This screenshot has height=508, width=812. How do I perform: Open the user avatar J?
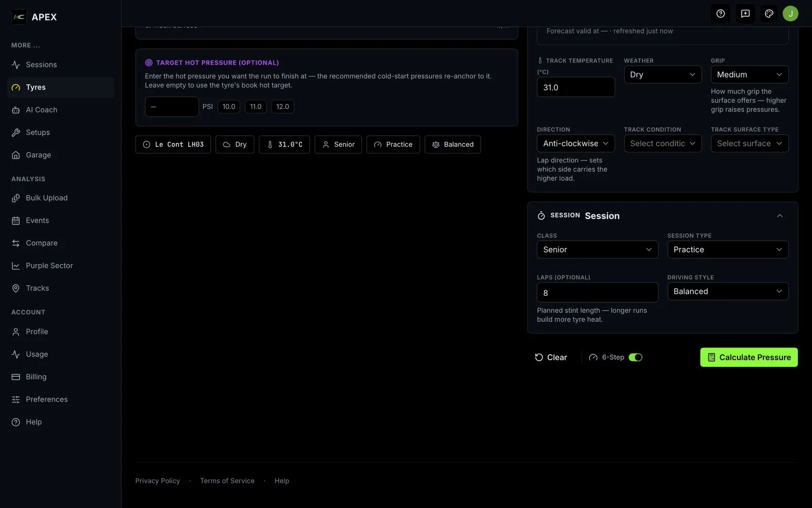click(x=790, y=14)
